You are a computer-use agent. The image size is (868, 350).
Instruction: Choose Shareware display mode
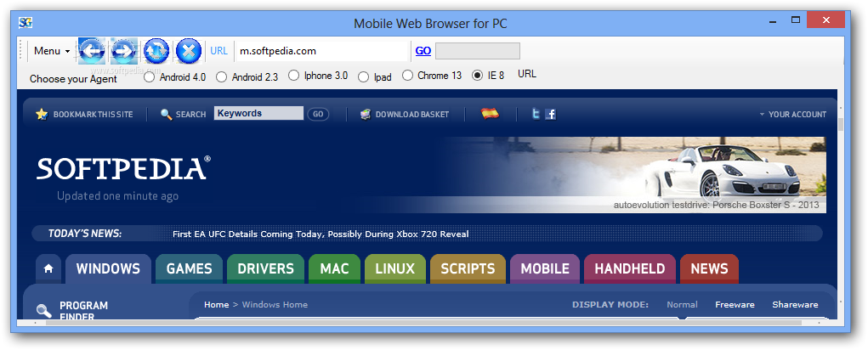795,305
